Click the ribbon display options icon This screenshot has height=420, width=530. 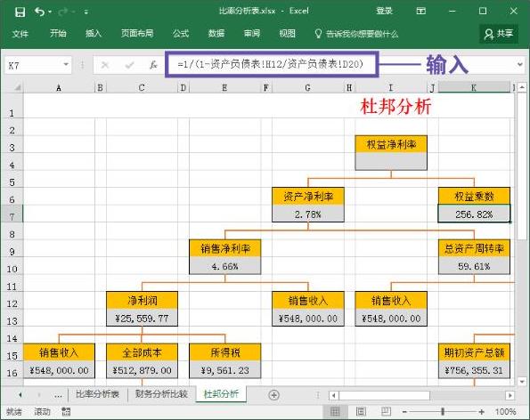coord(420,12)
